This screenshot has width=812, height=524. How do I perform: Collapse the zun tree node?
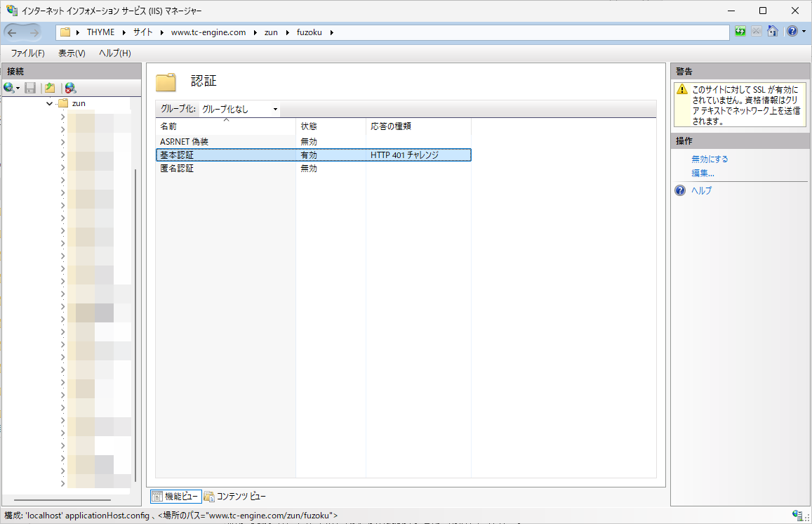[49, 104]
